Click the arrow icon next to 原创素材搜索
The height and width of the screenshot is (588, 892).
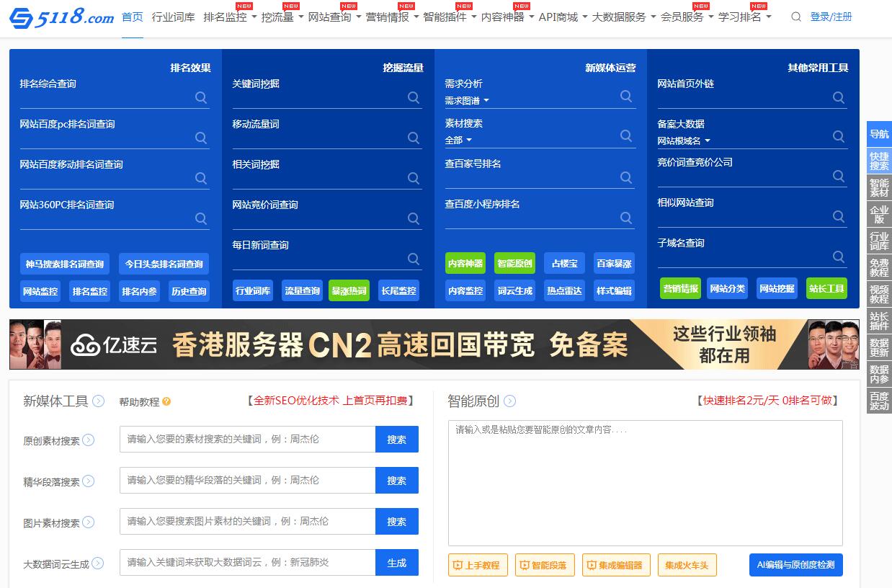pyautogui.click(x=89, y=440)
